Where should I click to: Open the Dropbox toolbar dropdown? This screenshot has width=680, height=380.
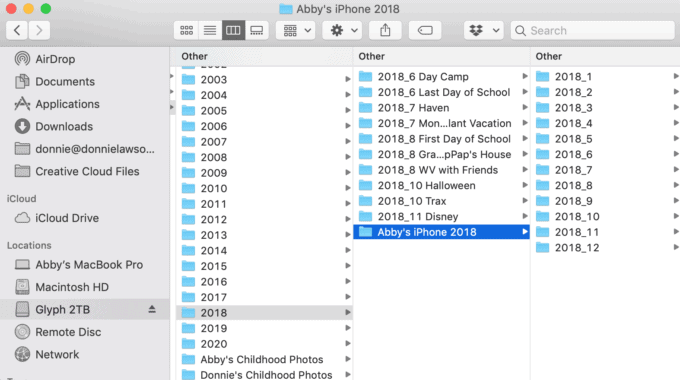484,30
